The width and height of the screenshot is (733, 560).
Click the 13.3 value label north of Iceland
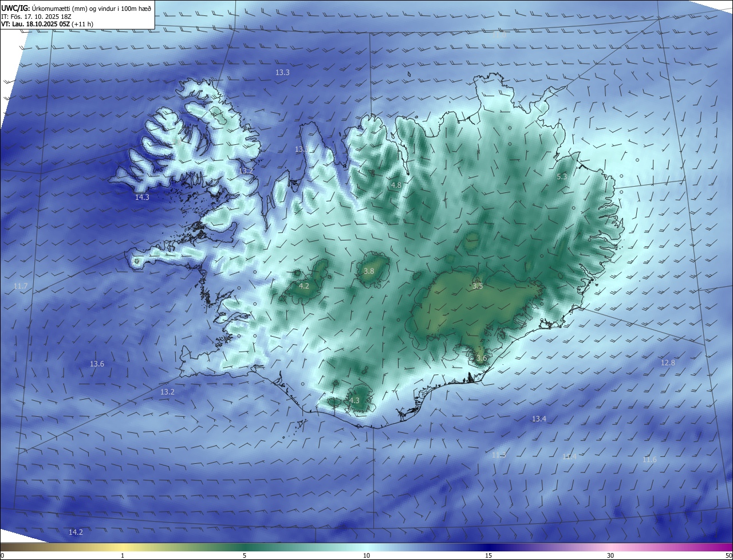(282, 73)
